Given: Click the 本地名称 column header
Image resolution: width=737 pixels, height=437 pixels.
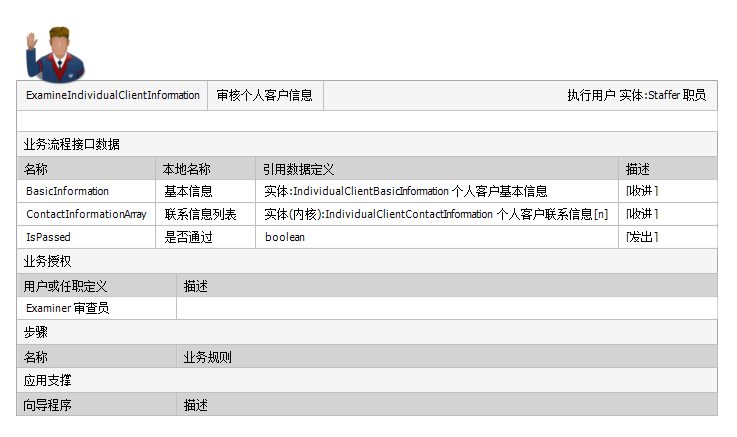Looking at the screenshot, I should 205,169.
